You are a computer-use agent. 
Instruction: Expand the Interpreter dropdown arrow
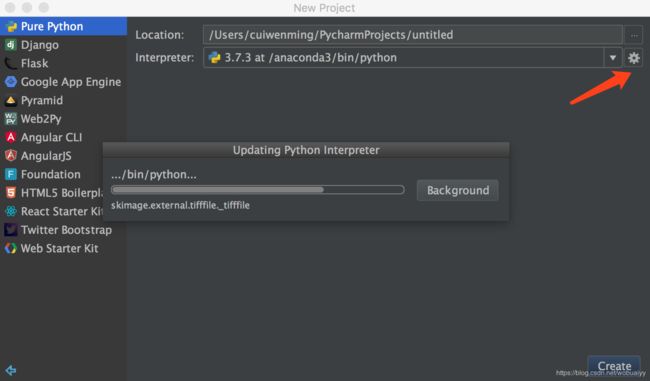(x=612, y=58)
